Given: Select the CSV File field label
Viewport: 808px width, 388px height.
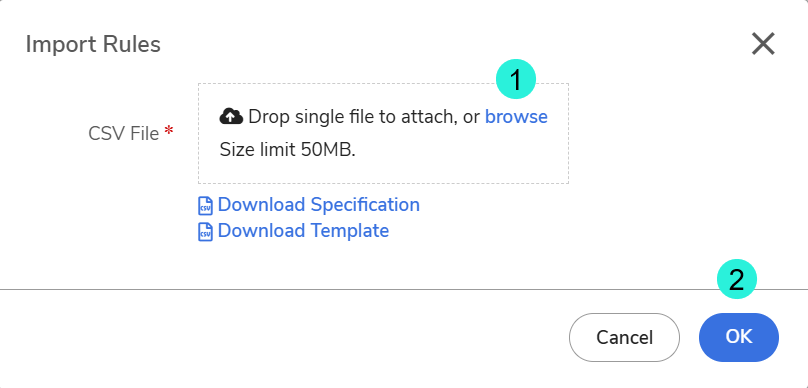Looking at the screenshot, I should point(124,133).
